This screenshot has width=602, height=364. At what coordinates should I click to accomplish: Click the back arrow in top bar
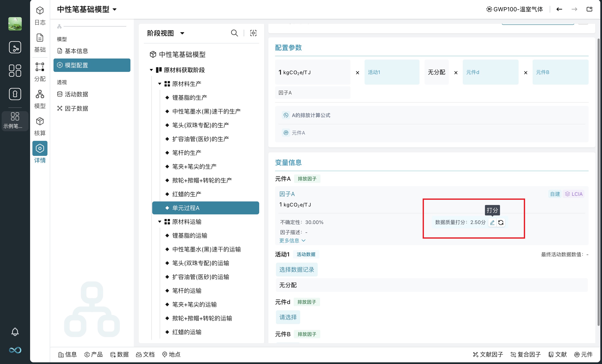pos(559,9)
